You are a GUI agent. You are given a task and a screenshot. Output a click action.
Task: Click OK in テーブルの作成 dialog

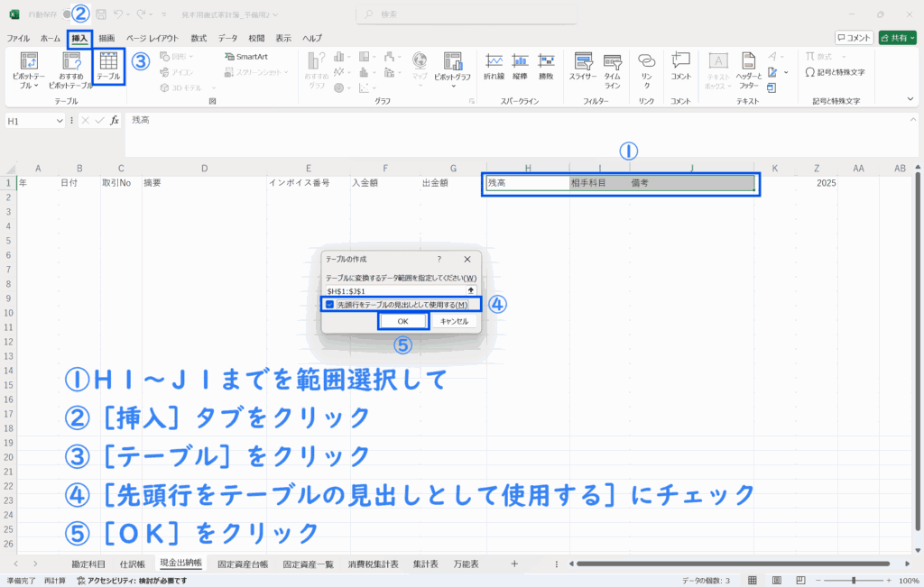pos(403,322)
